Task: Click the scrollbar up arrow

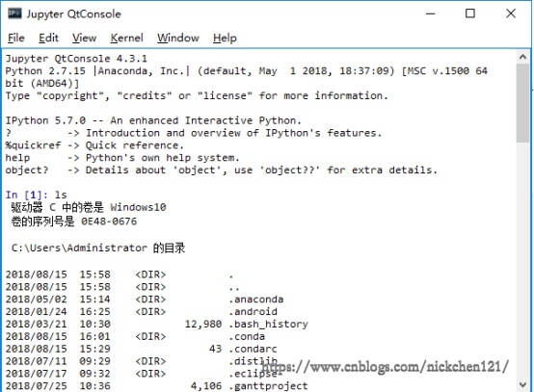Action: coord(522,57)
